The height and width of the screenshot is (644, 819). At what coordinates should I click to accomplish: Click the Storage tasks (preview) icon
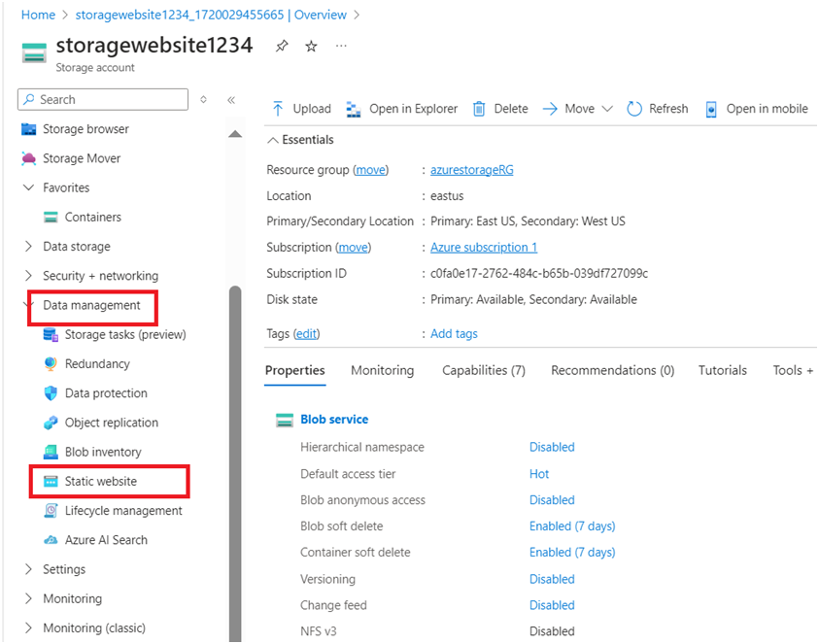click(x=51, y=335)
